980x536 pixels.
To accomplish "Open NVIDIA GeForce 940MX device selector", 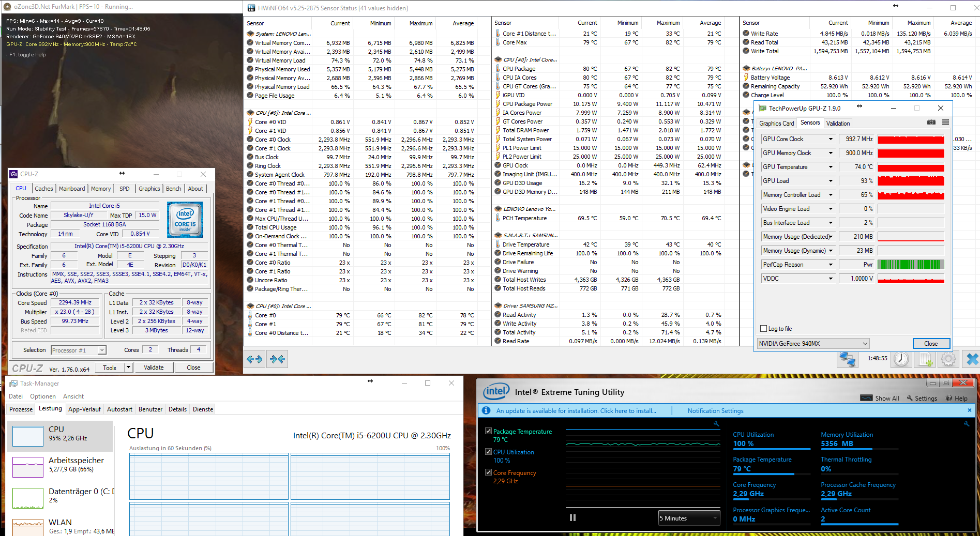I will point(813,344).
